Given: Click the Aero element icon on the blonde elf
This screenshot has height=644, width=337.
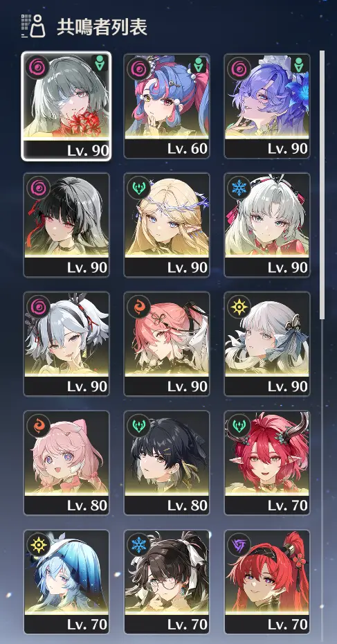Looking at the screenshot, I should [x=138, y=188].
